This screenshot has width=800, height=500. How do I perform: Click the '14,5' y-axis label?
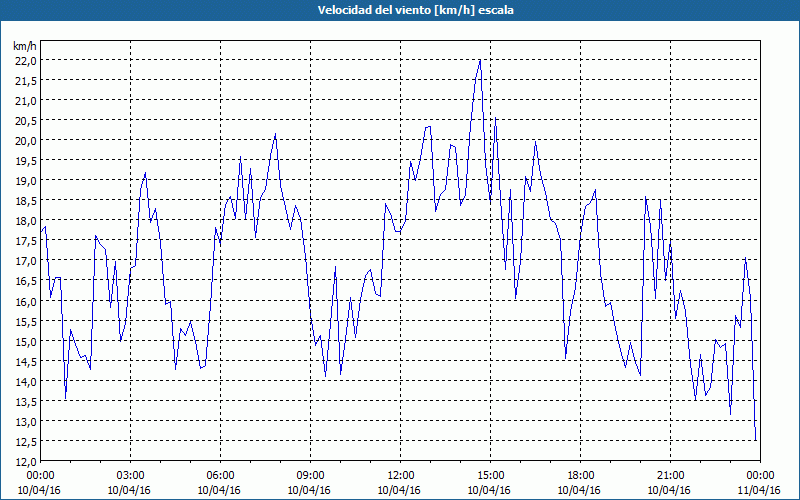tap(26, 361)
